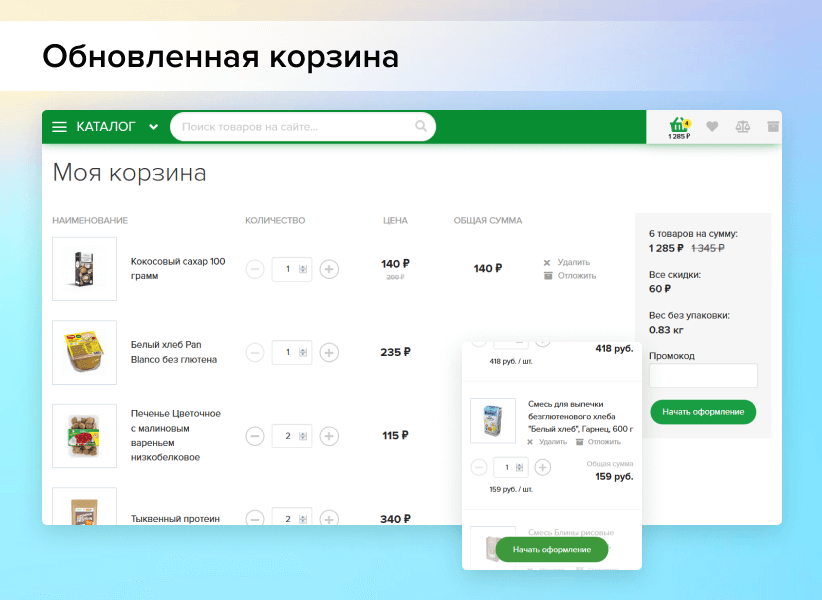Open the comparison scales icon
The image size is (822, 600).
click(x=742, y=127)
